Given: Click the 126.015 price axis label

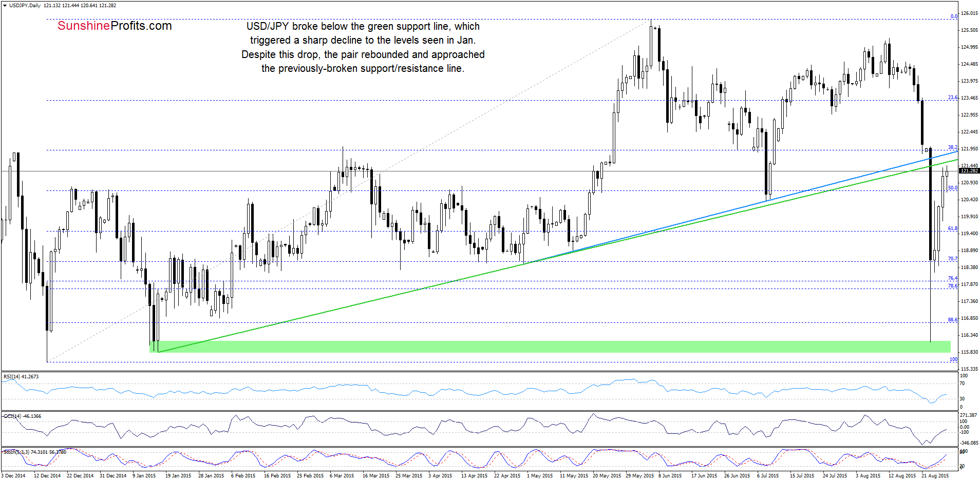Looking at the screenshot, I should (x=969, y=13).
